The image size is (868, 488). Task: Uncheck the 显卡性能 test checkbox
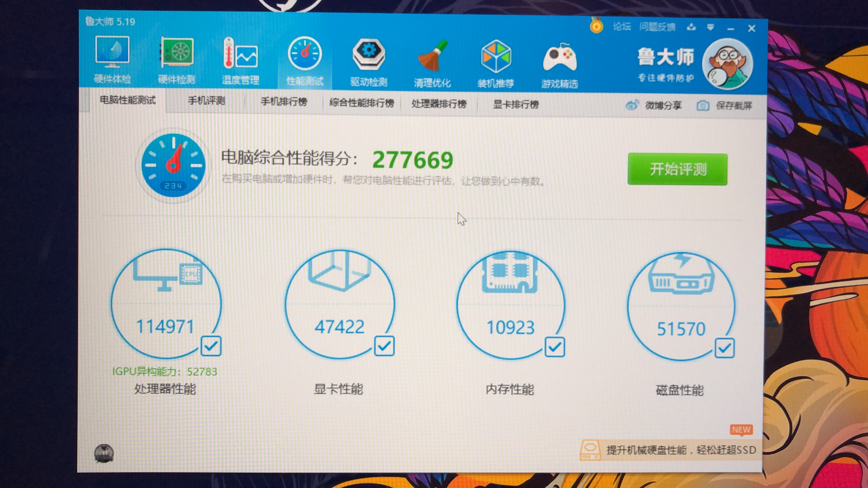click(x=384, y=346)
